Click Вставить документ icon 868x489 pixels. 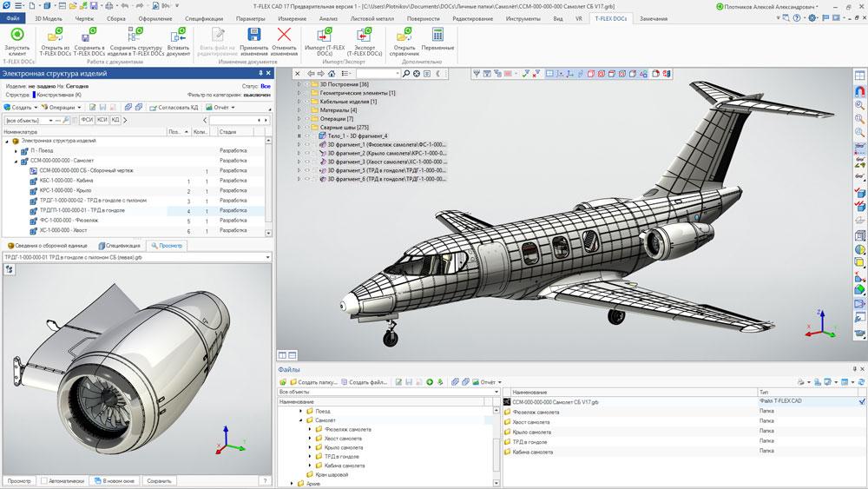tap(178, 35)
